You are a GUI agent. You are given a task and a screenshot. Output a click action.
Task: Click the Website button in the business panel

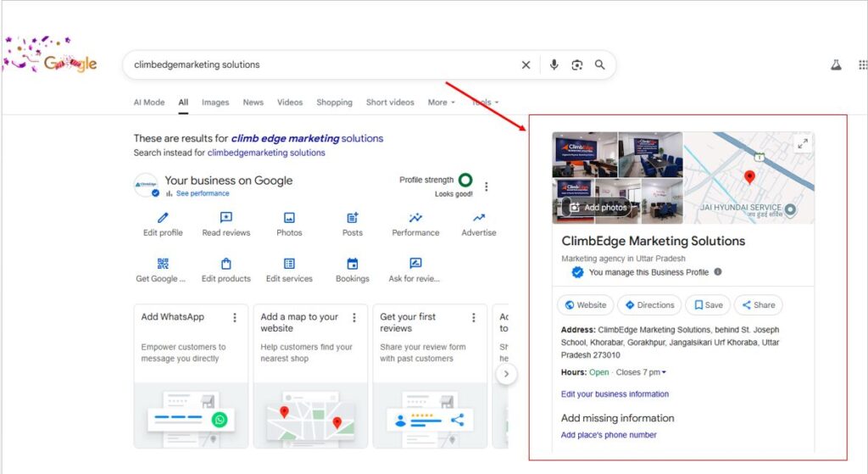(x=586, y=305)
